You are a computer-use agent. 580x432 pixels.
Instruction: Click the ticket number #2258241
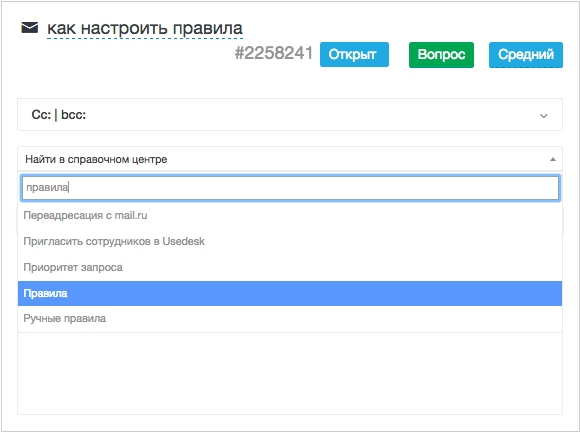click(274, 53)
